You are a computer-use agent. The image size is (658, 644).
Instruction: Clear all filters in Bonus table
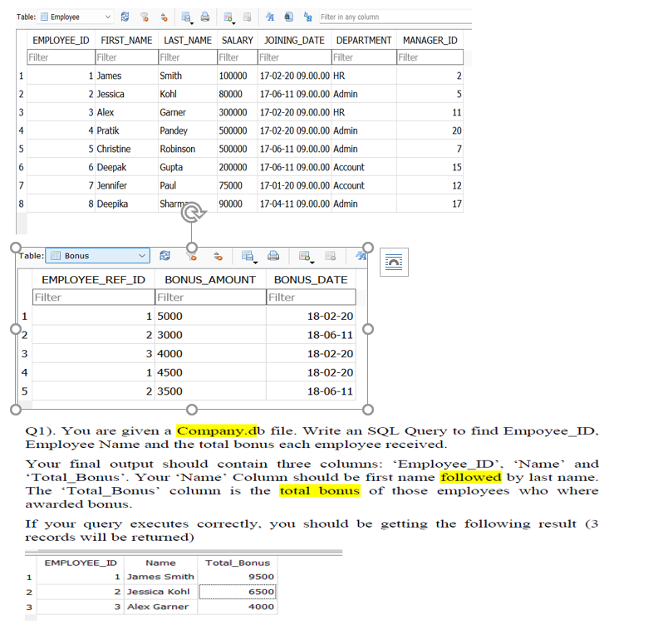pyautogui.click(x=191, y=257)
